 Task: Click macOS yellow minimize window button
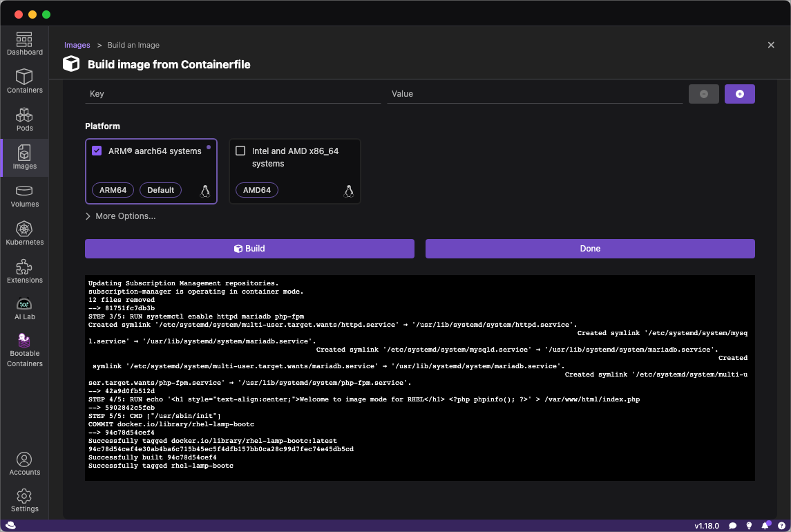(32, 14)
